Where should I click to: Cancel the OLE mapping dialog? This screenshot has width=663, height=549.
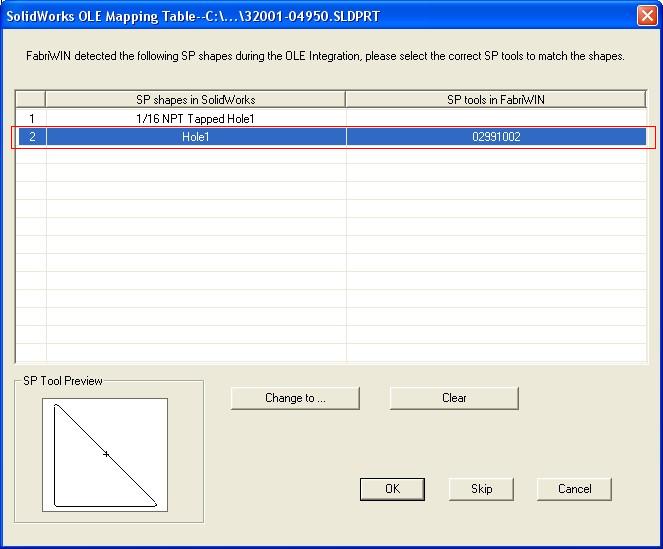tap(574, 489)
